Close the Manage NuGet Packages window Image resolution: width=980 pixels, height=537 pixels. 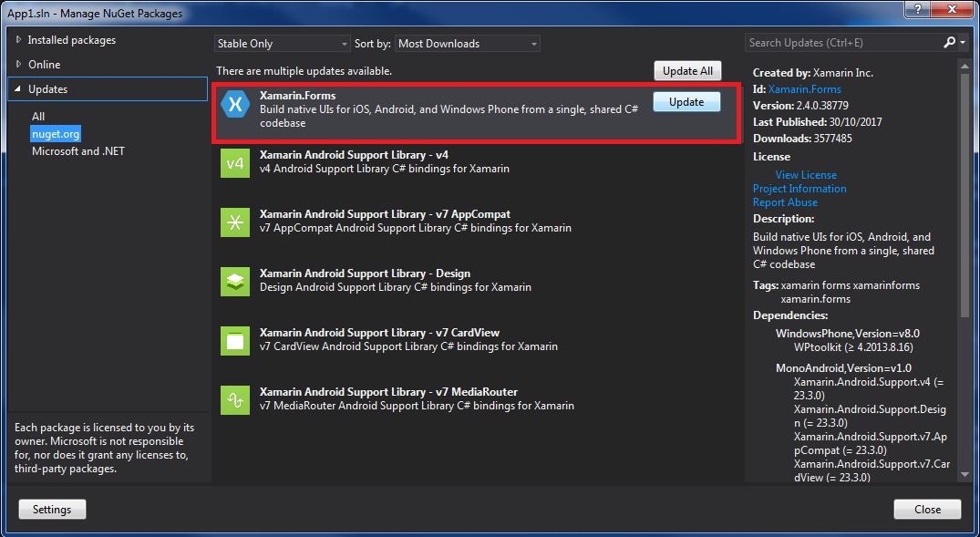[x=953, y=9]
